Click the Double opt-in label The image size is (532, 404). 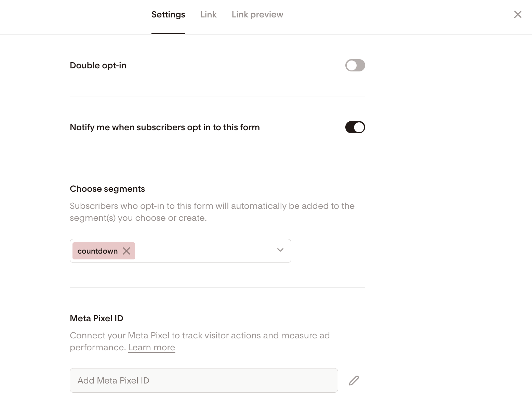coord(98,66)
